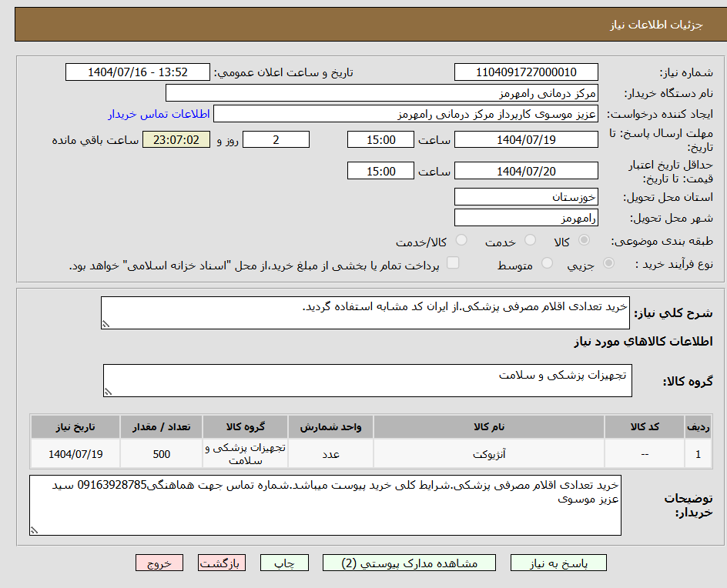Viewport: 727px width, 588px height.
Task: Click the بازگشت back button
Action: [222, 563]
